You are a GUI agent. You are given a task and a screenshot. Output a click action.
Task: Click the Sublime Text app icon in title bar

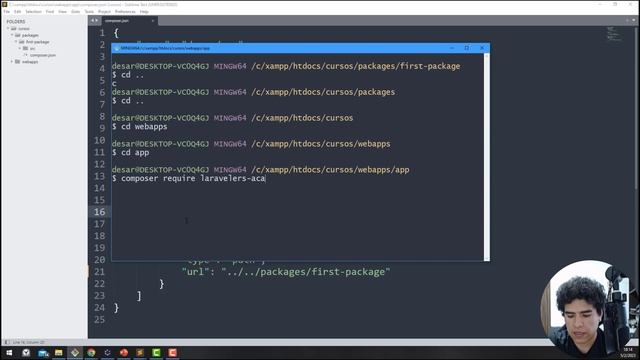click(x=4, y=4)
